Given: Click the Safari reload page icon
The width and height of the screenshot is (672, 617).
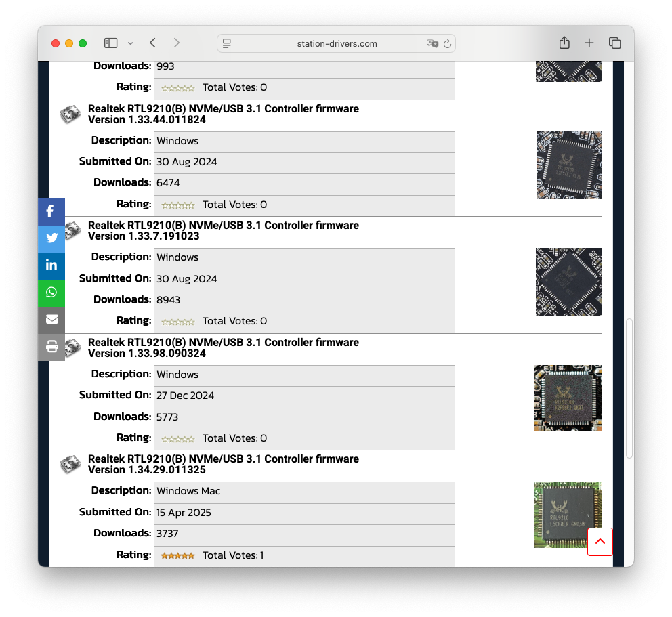Looking at the screenshot, I should (447, 43).
